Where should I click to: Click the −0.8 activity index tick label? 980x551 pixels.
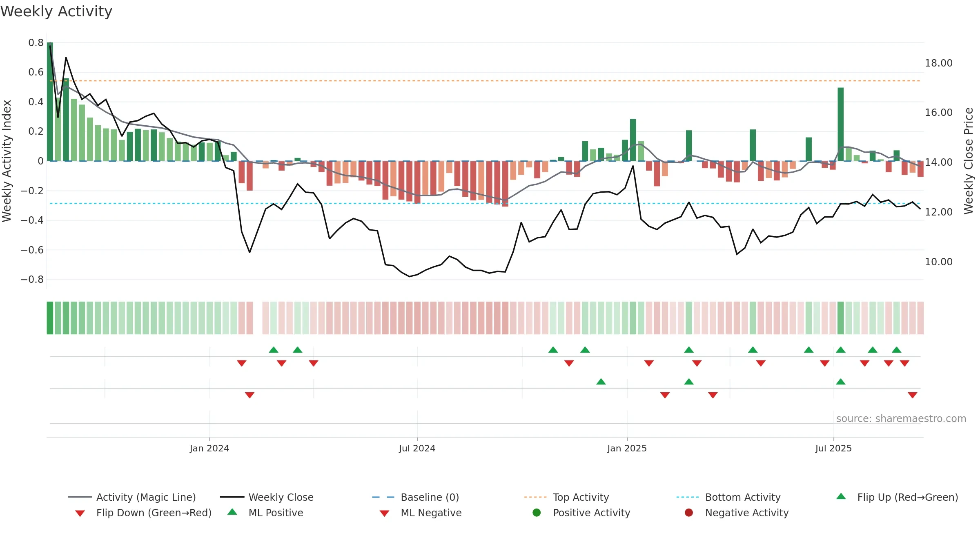pyautogui.click(x=32, y=280)
